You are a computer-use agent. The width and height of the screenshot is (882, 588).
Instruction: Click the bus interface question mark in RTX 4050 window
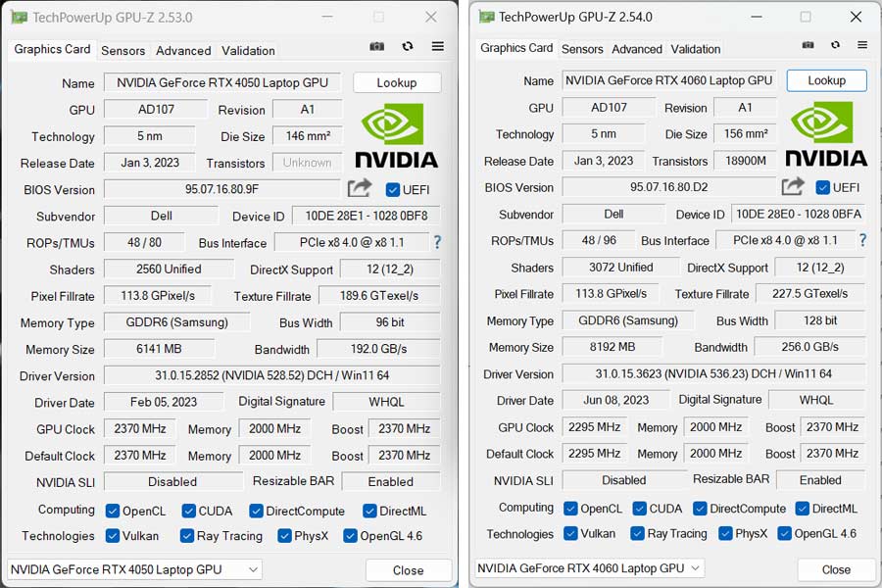[x=437, y=242]
